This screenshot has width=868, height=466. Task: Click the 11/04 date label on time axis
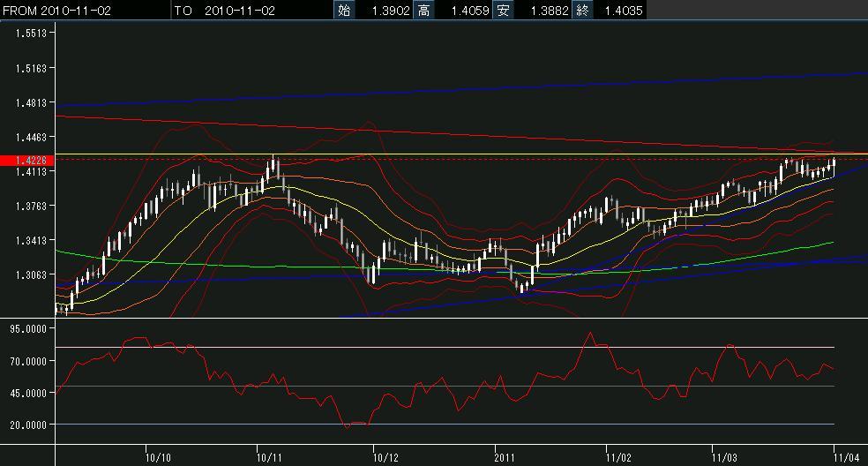(x=845, y=458)
